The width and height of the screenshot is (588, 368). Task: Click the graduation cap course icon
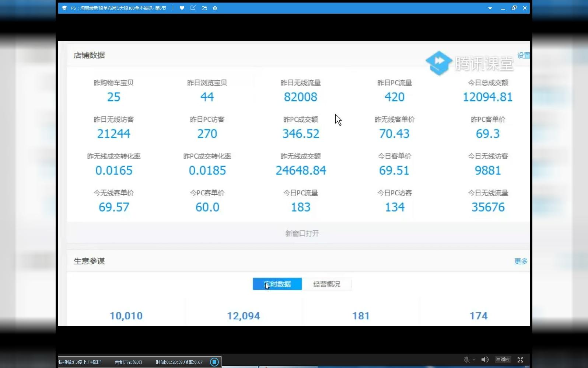click(x=64, y=8)
